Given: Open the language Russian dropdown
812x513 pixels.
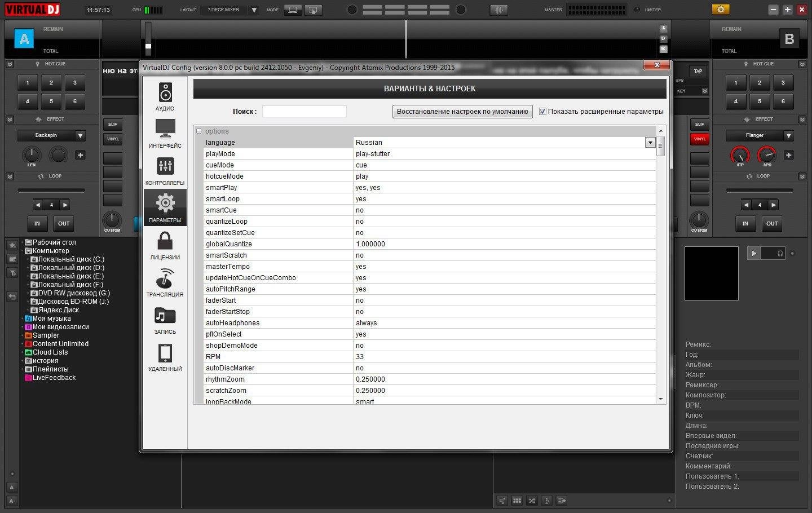Looking at the screenshot, I should tap(650, 143).
